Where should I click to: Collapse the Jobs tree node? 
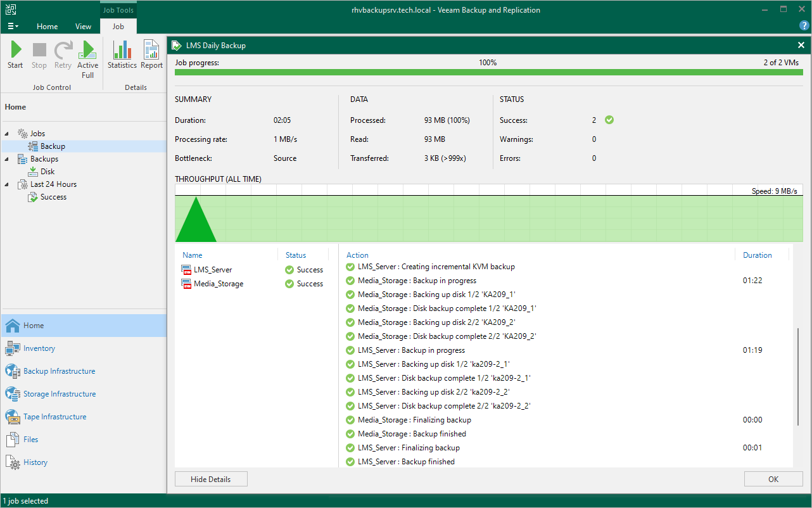tap(7, 134)
